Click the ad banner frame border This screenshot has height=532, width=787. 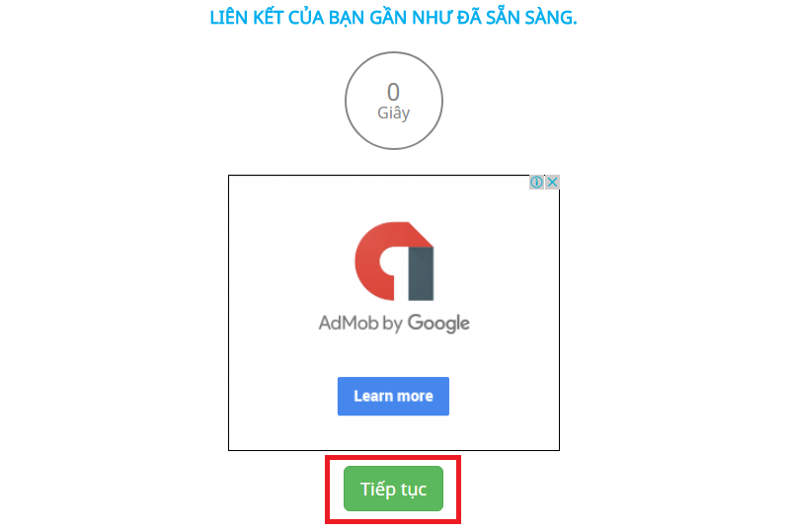[229, 313]
